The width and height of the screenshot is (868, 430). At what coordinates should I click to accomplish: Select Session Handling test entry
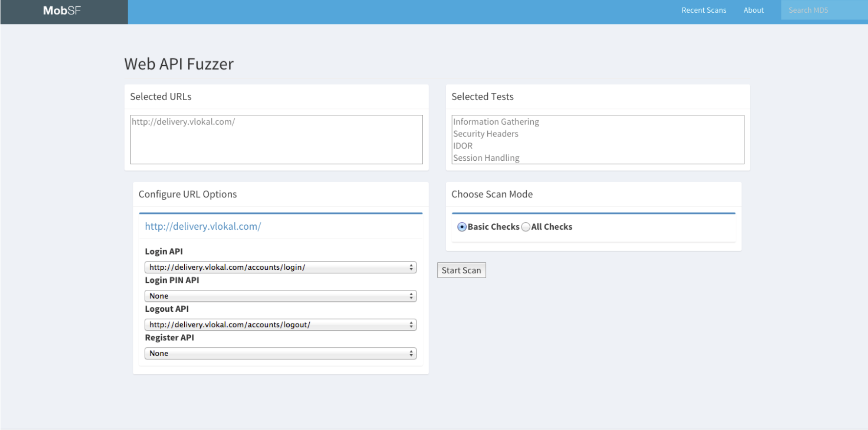click(x=486, y=158)
